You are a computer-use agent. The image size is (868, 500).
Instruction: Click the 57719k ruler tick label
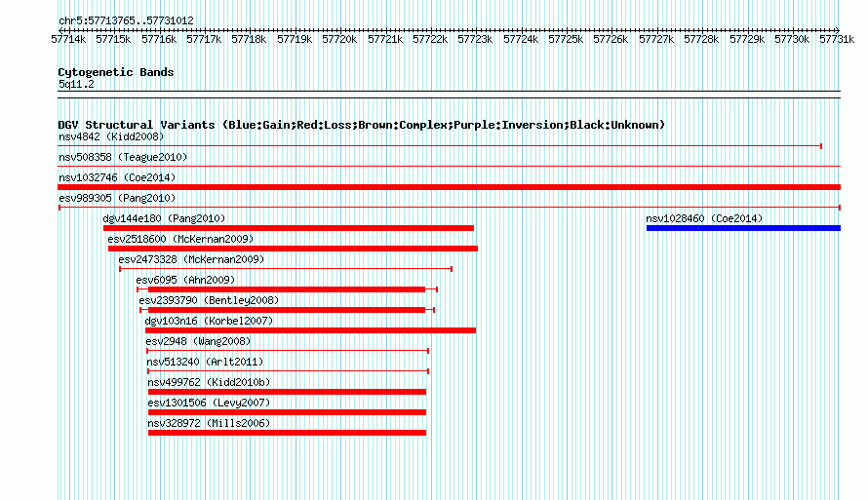(x=295, y=39)
